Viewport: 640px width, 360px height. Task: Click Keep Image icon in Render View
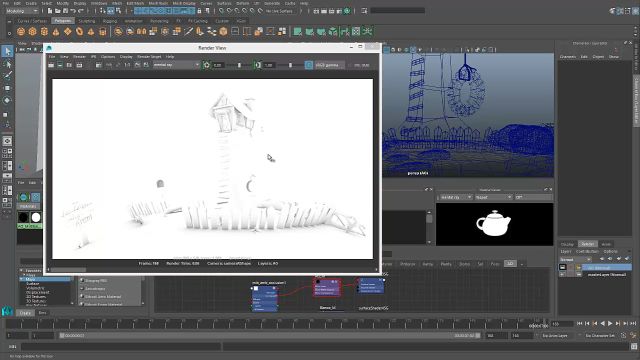pyautogui.click(x=138, y=65)
